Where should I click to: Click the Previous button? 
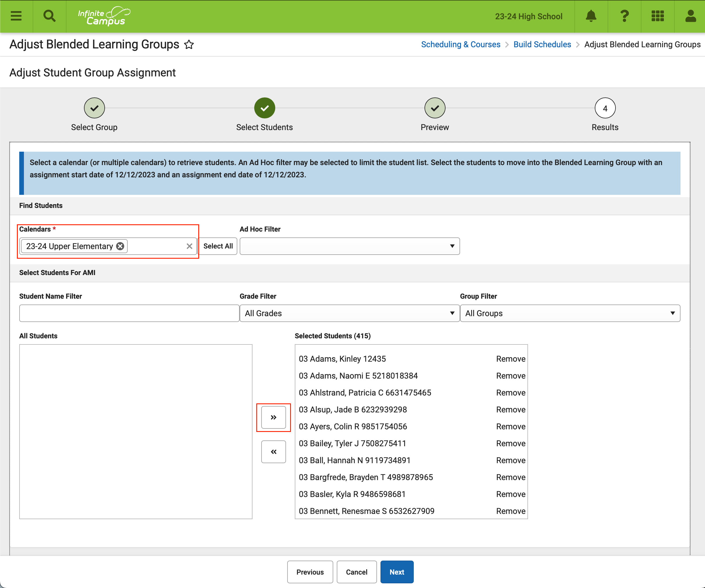click(310, 572)
